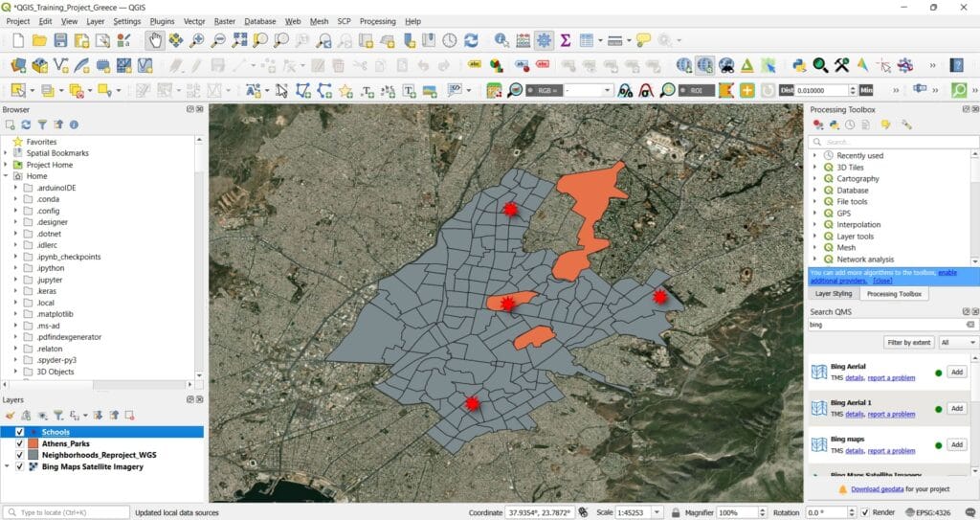Open the Data Source Manager icon
This screenshot has height=520, width=980.
[18, 65]
